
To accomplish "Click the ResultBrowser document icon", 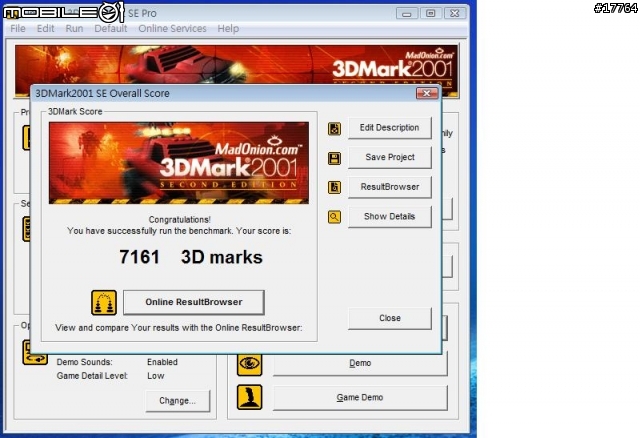I will (334, 187).
